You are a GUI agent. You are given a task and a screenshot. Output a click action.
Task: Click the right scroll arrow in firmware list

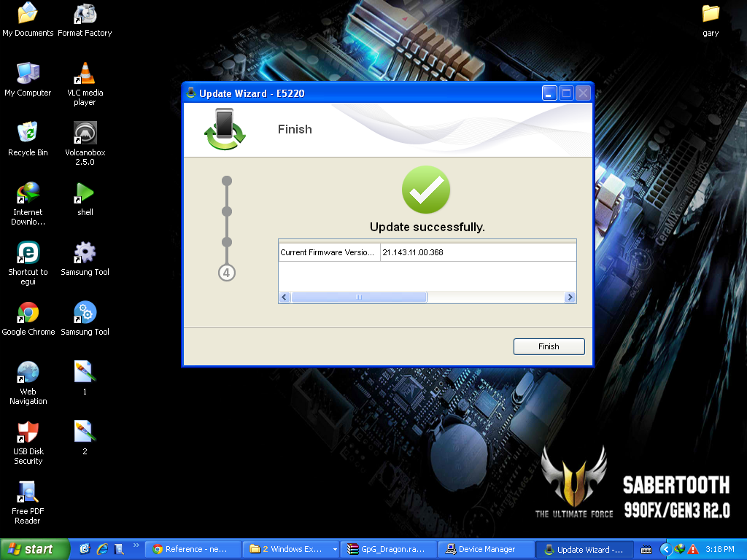pyautogui.click(x=570, y=297)
